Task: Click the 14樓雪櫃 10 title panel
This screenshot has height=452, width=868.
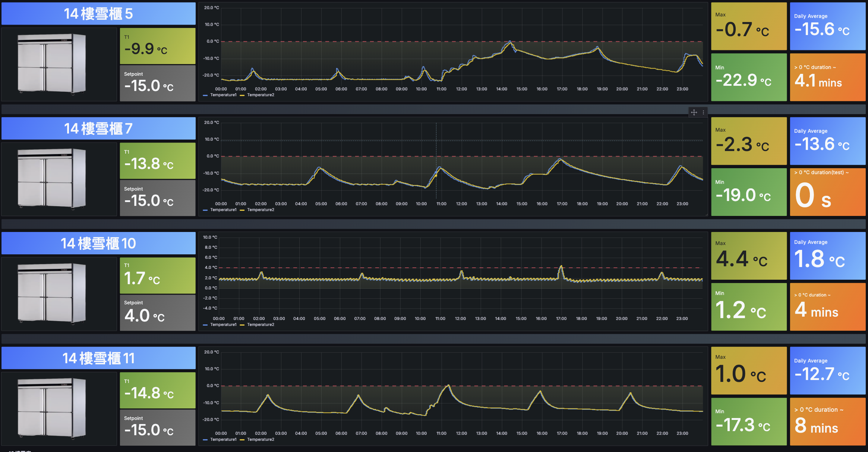Action: pyautogui.click(x=98, y=244)
